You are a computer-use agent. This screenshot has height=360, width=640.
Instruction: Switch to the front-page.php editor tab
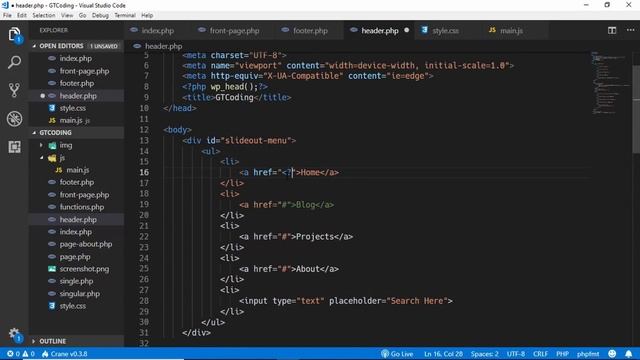[233, 31]
